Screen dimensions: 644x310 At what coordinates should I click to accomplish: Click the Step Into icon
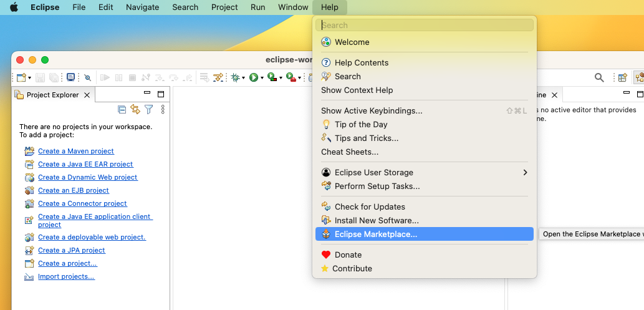click(x=160, y=77)
